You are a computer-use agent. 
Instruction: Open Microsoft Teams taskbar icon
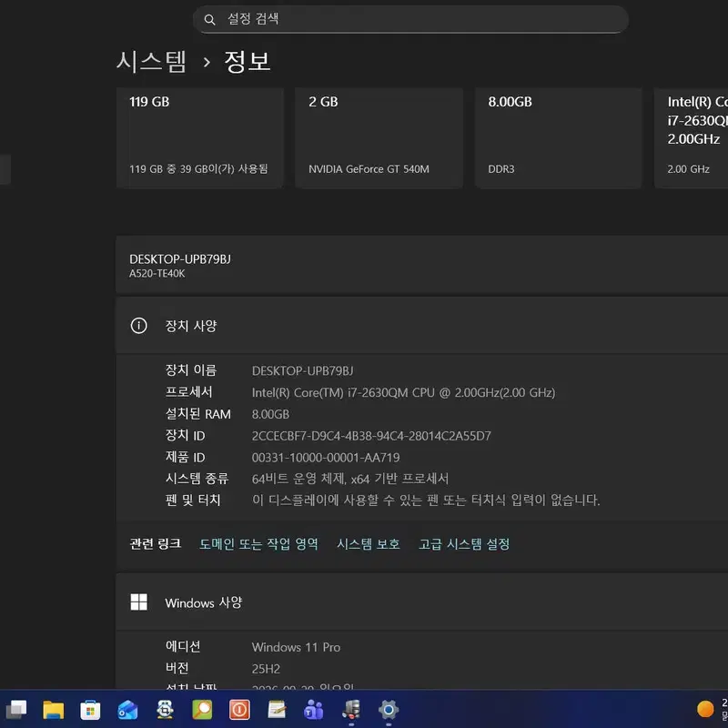[x=314, y=710]
